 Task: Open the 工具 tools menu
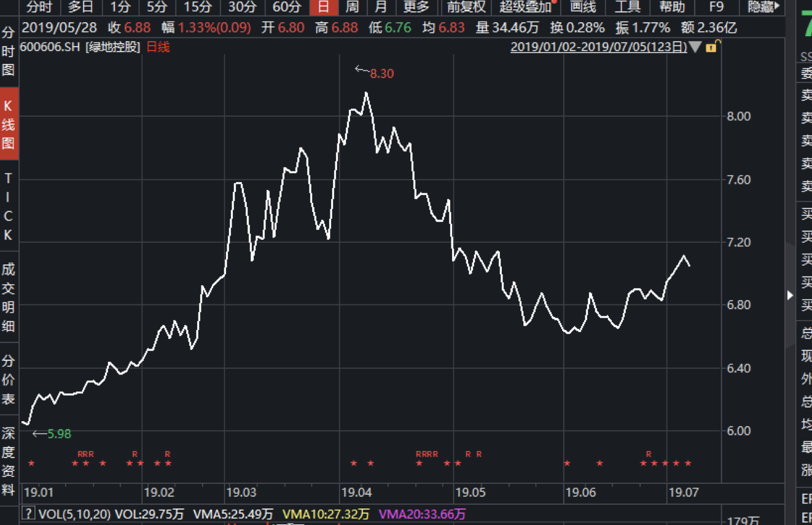(x=627, y=7)
